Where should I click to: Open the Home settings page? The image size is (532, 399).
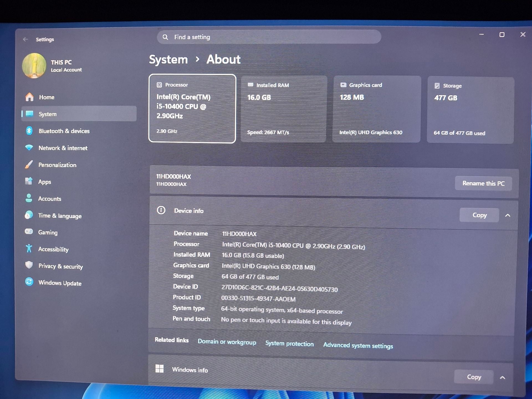tap(79, 97)
